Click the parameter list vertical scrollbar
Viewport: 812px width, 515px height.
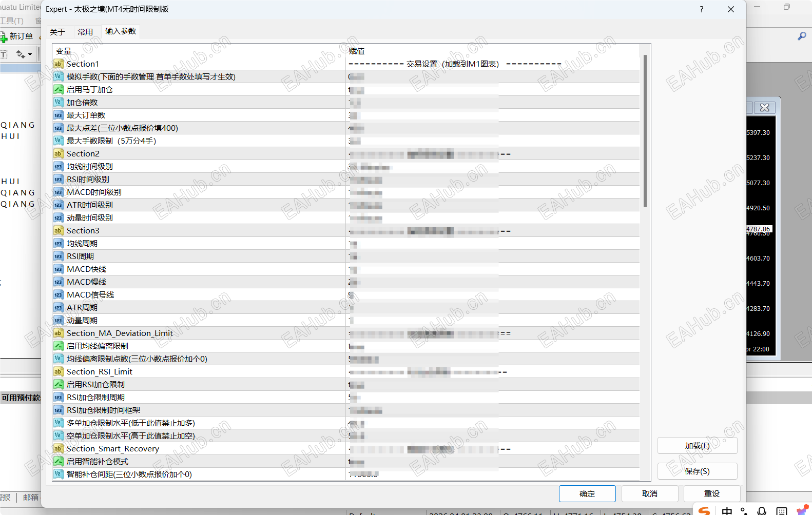645,131
